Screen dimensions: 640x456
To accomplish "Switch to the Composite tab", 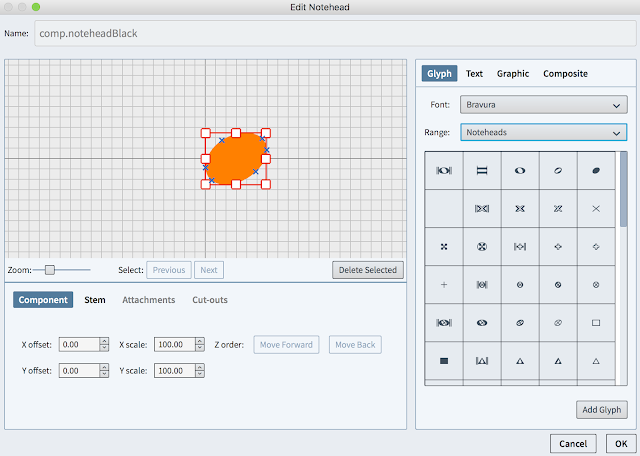I will pyautogui.click(x=565, y=73).
